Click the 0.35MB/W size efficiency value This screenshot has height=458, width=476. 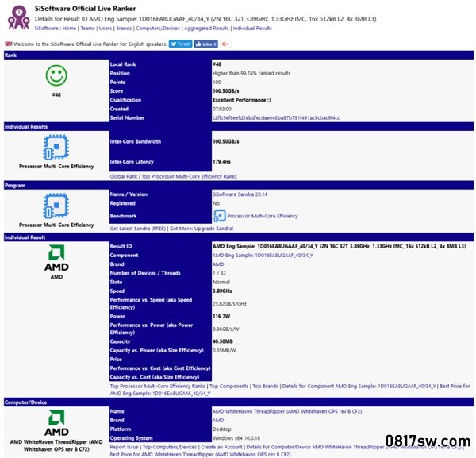click(x=225, y=351)
